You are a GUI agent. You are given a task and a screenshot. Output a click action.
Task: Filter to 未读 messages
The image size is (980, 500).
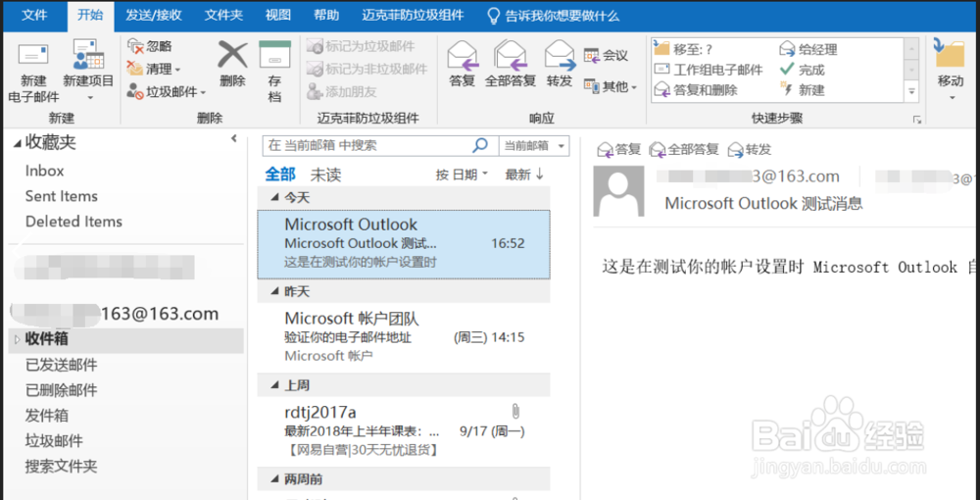(x=325, y=175)
